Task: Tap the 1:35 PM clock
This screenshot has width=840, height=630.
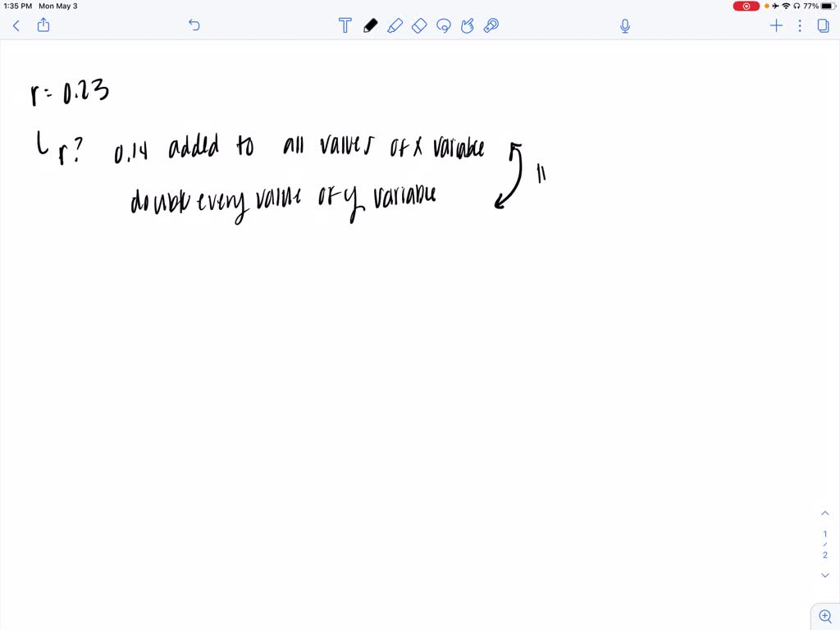Action: [x=18, y=6]
